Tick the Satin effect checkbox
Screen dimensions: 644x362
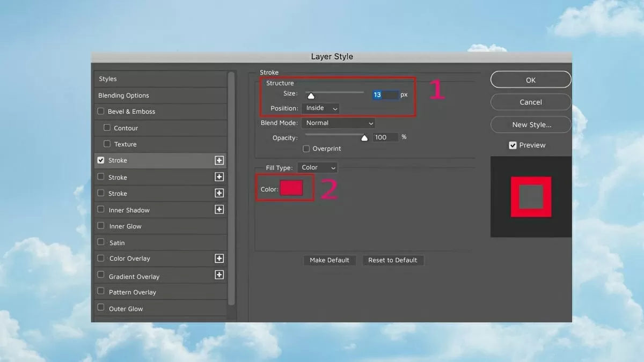click(x=101, y=242)
